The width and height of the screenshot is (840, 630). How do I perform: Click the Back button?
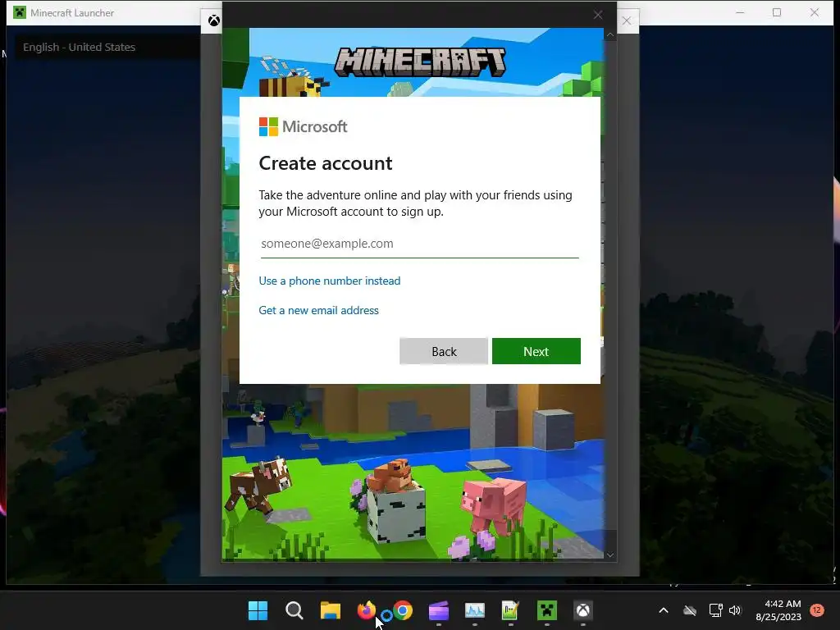[444, 351]
